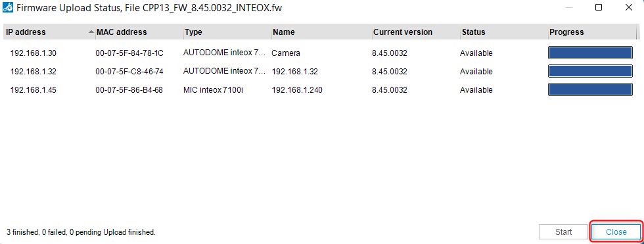
Task: Click the disabled Start button
Action: [x=564, y=232]
